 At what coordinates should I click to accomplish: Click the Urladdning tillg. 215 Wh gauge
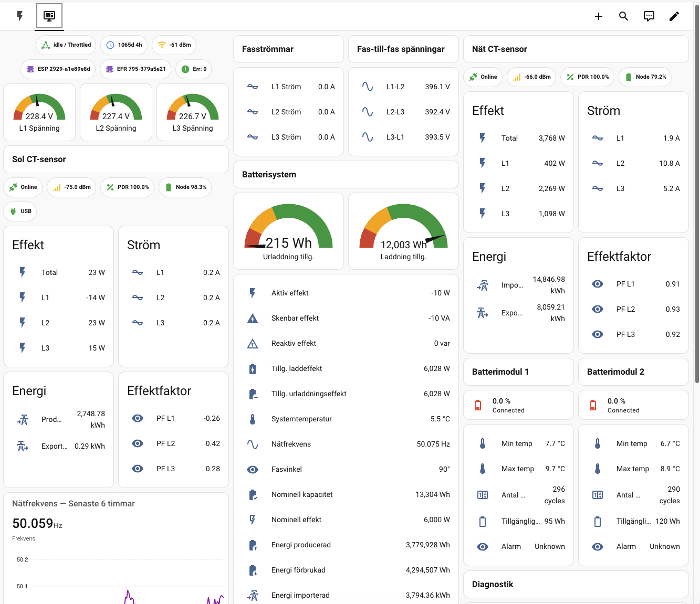point(288,231)
